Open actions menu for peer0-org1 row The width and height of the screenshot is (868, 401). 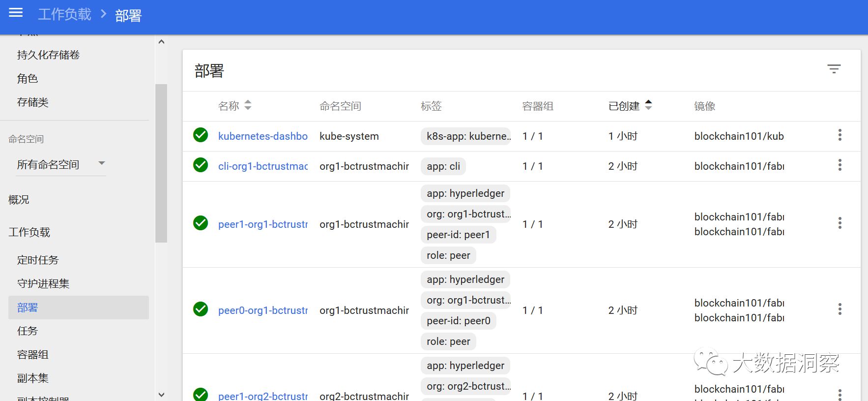[x=839, y=309]
